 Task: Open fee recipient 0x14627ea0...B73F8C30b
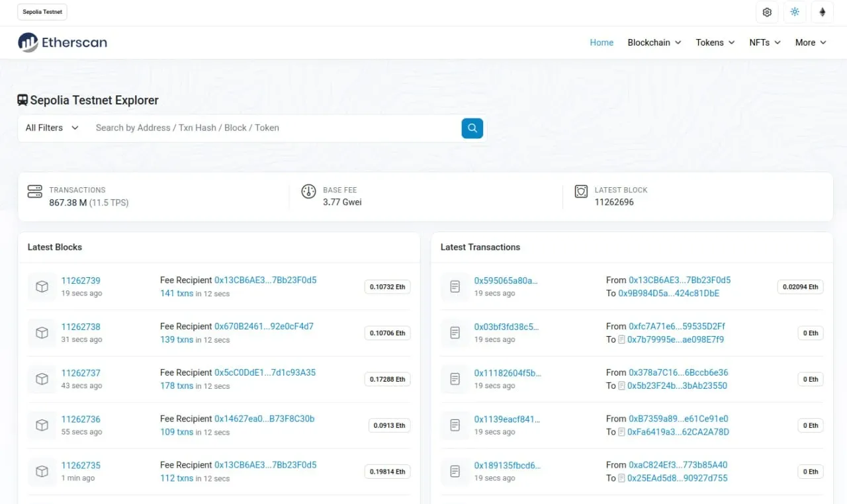pos(264,419)
